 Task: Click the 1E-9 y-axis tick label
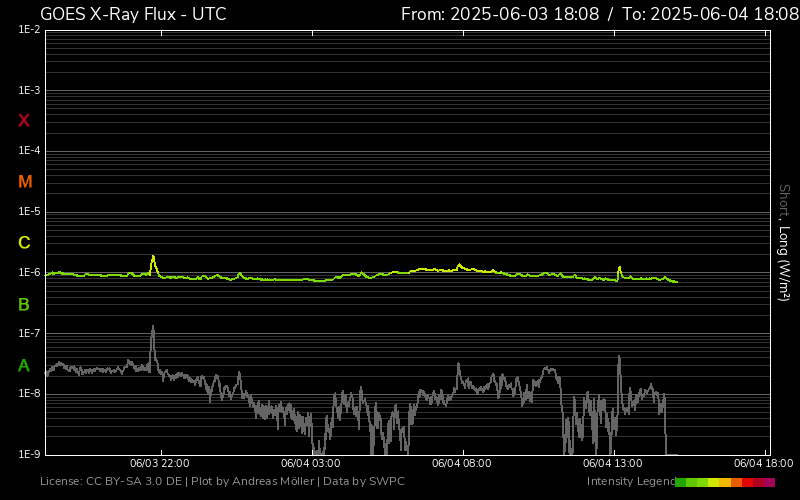(x=29, y=455)
